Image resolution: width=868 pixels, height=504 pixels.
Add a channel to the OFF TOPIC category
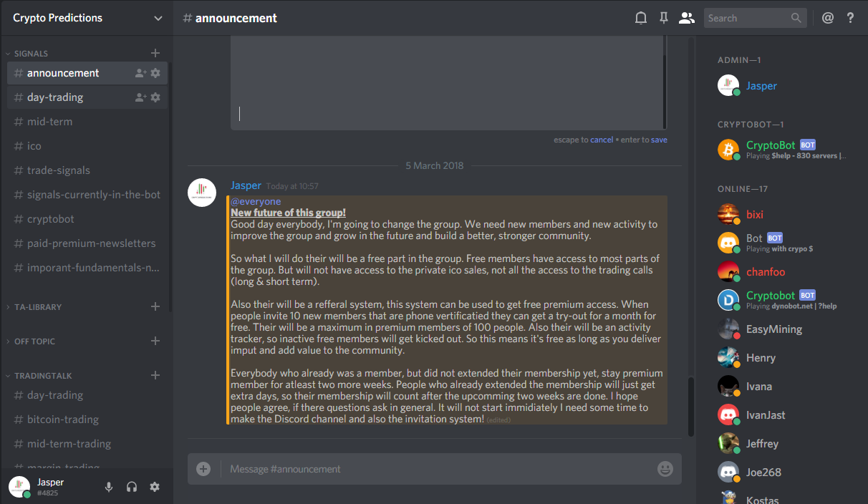point(155,341)
